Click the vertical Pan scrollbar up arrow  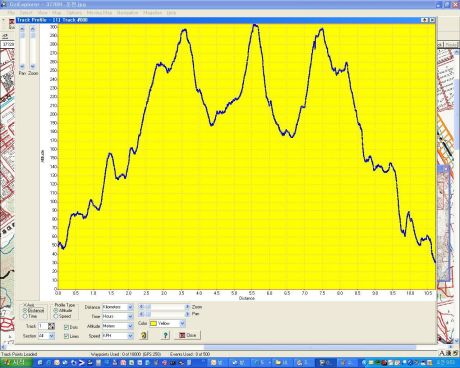click(22, 29)
